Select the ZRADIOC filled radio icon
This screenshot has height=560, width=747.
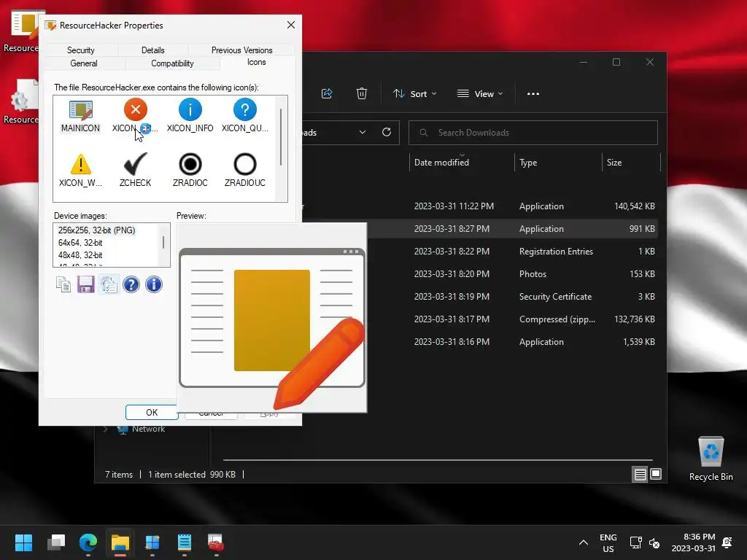tap(190, 171)
